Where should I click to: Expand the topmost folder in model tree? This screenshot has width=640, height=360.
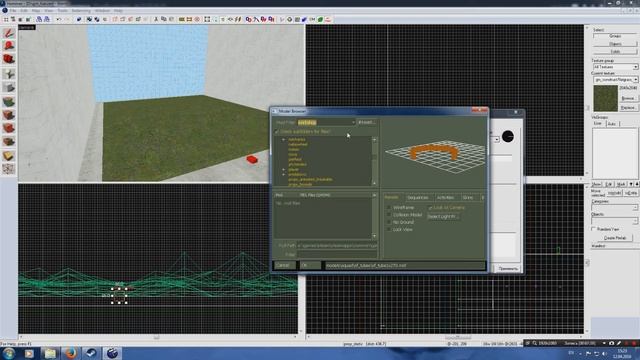(x=284, y=140)
